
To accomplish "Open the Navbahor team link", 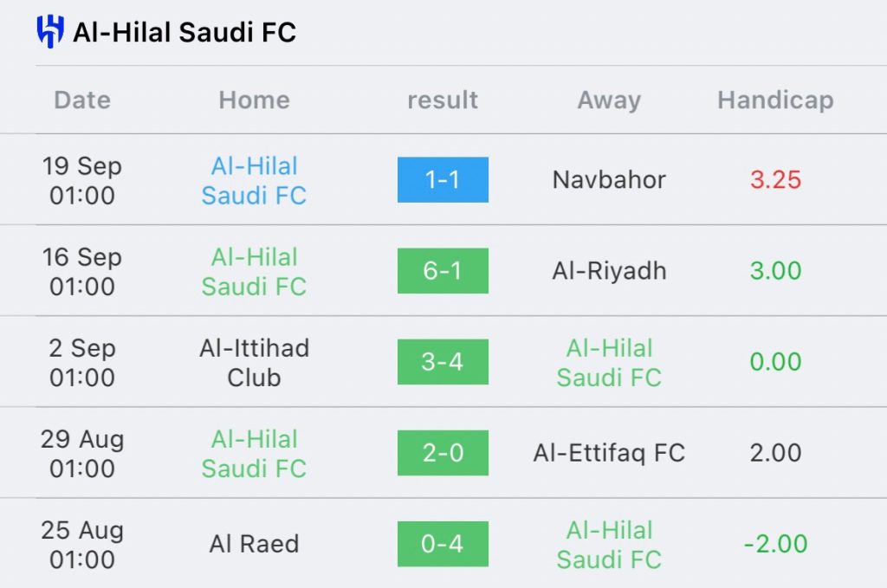I will click(x=609, y=180).
